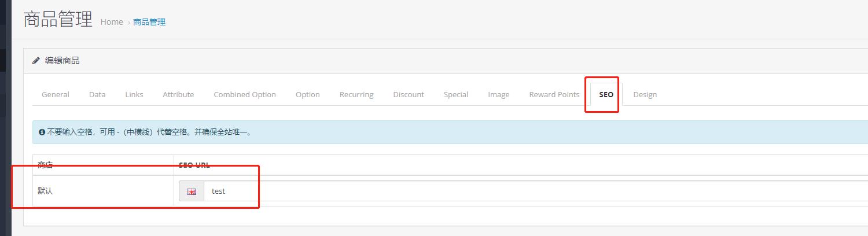Image resolution: width=868 pixels, height=236 pixels.
Task: Click the flag icon before the SEO URL field
Action: pos(192,191)
